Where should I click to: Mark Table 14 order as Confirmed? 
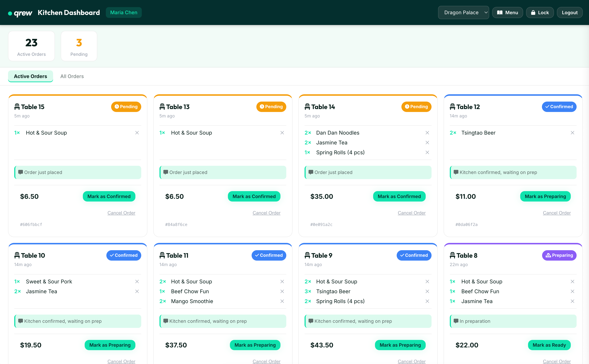click(x=399, y=196)
